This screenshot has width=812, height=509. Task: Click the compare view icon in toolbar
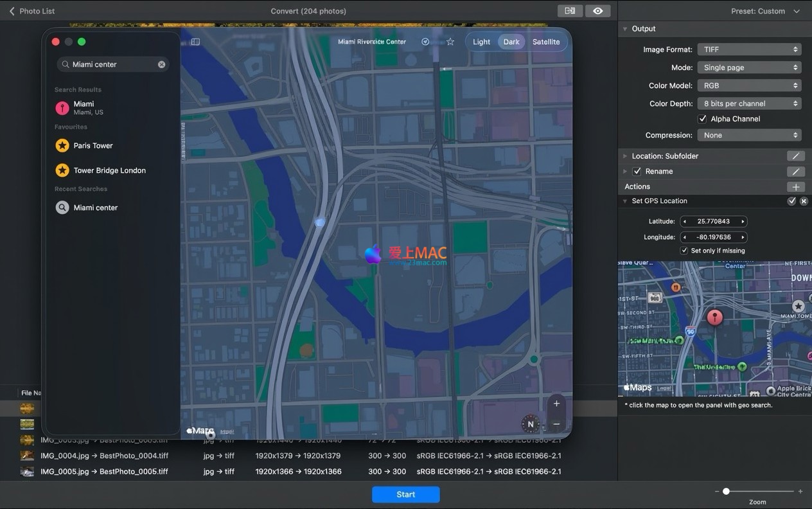[x=570, y=11]
